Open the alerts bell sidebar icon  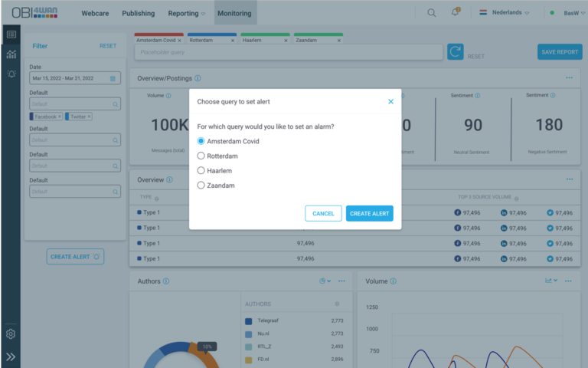11,74
